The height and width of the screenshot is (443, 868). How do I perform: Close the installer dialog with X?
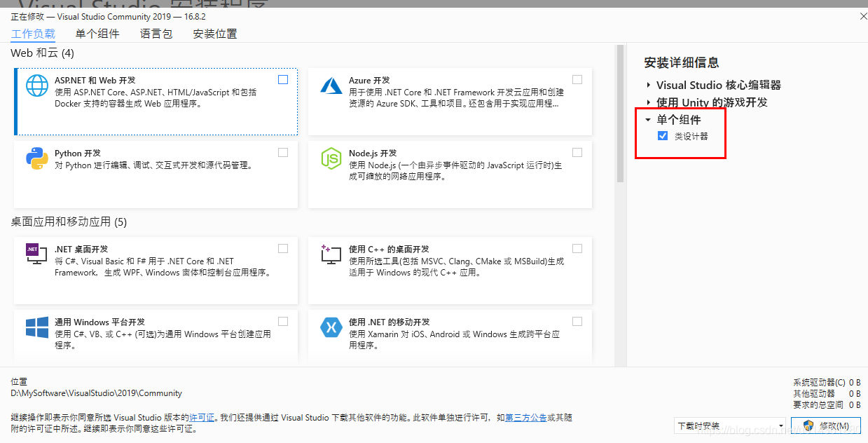[862, 15]
